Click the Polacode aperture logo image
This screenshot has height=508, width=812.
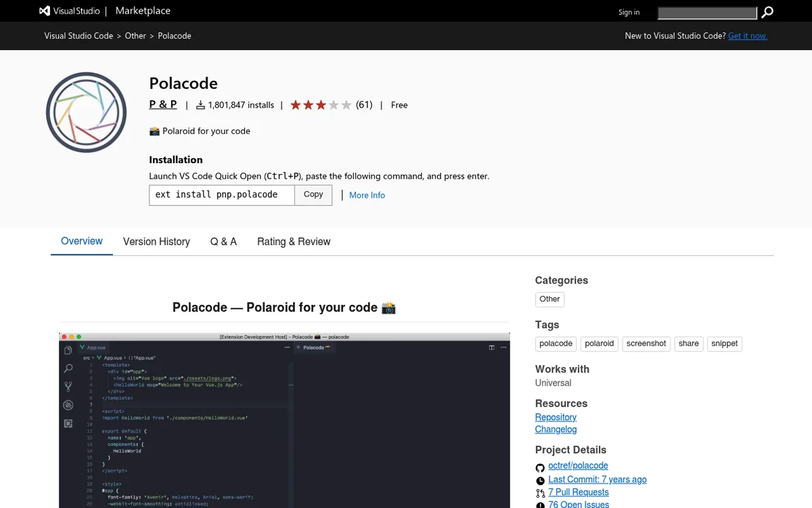87,112
